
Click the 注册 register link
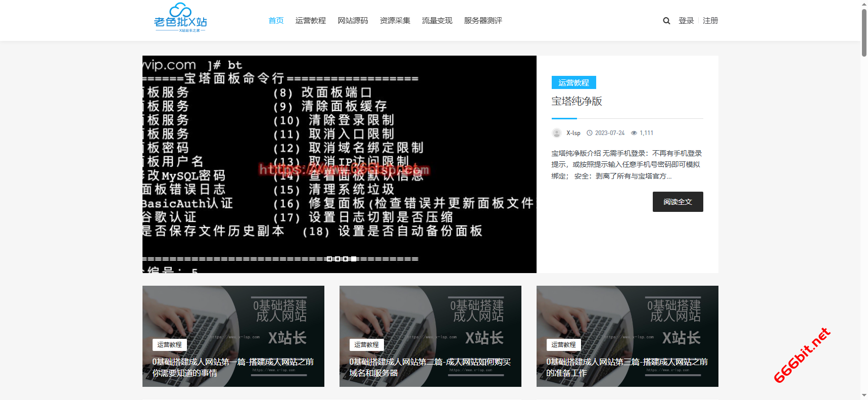click(710, 21)
